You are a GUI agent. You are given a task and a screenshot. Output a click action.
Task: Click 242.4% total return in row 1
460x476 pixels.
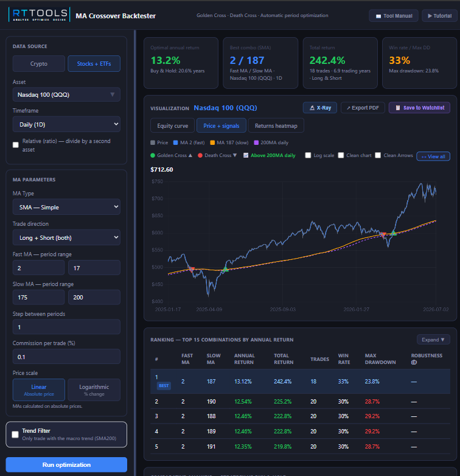[282, 382]
